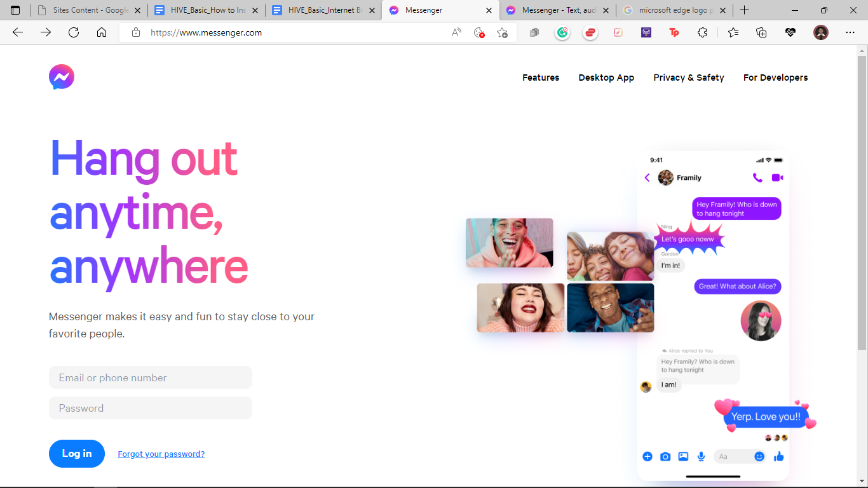
Task: Go back to the previous page
Action: click(18, 32)
